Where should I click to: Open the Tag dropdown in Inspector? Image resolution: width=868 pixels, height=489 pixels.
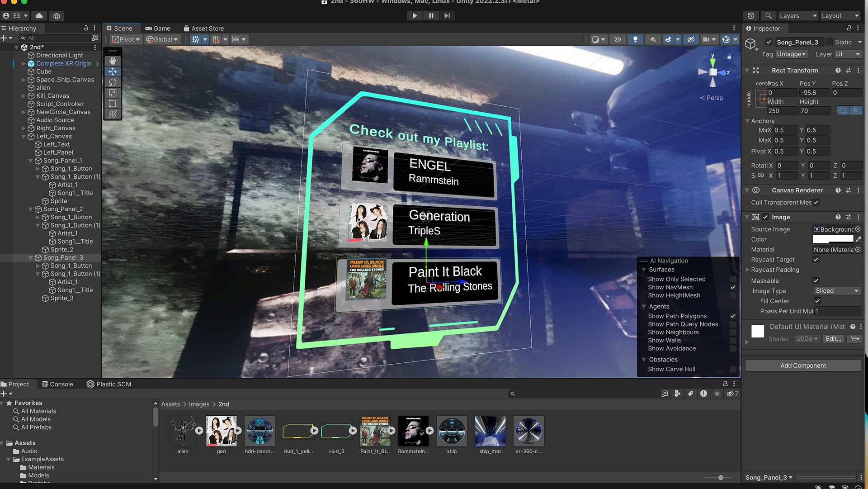[x=791, y=54]
